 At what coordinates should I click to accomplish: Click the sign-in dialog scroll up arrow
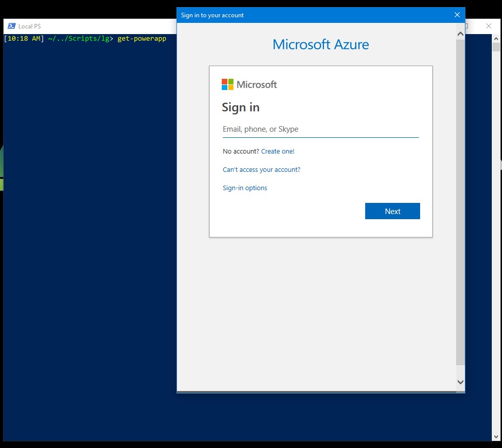tap(460, 34)
